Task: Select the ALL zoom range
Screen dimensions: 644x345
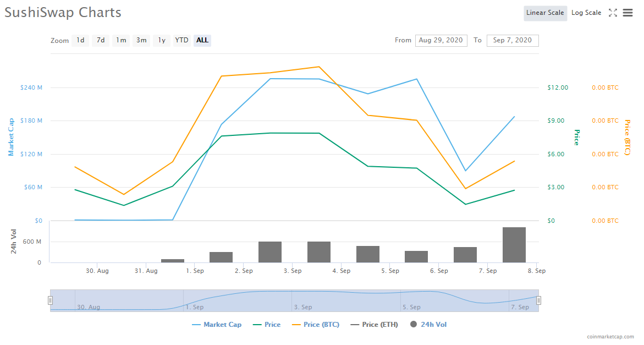Action: pyautogui.click(x=202, y=40)
